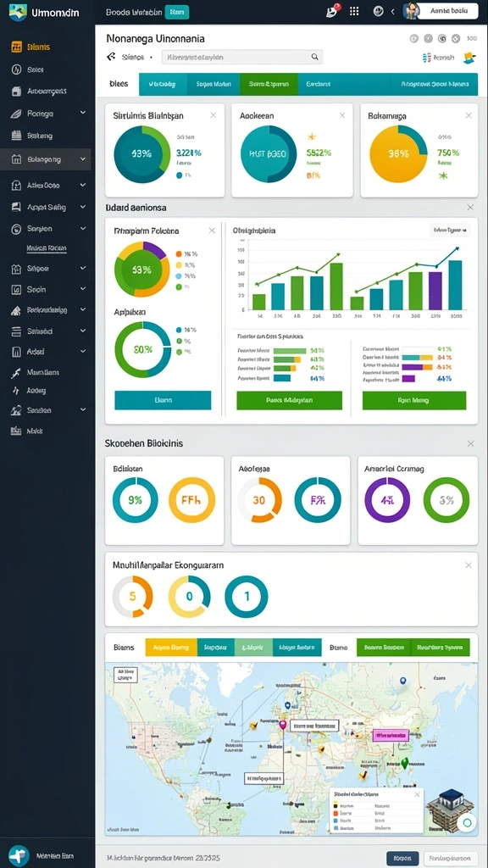Select the yellow tab above the map
The image size is (488, 868).
click(x=171, y=647)
